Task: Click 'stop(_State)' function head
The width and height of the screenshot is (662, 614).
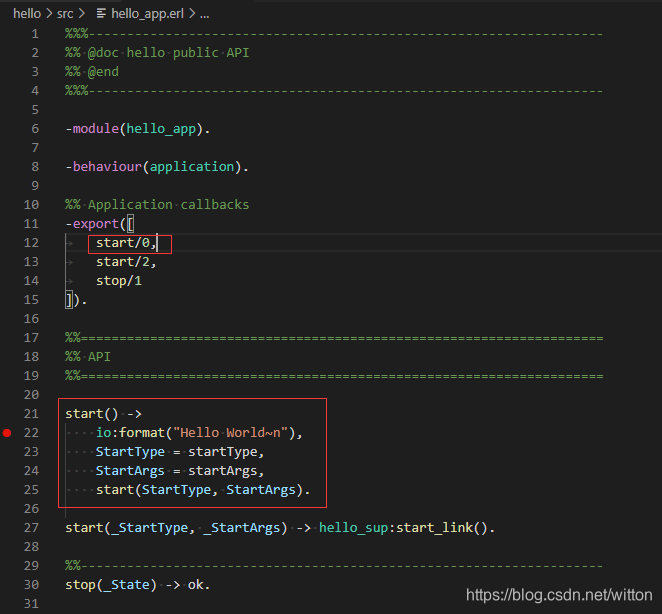Action: click(111, 585)
